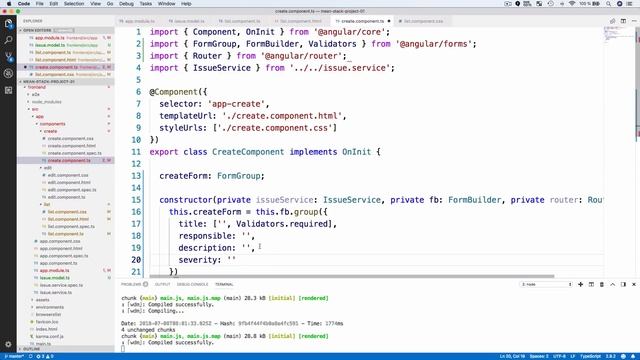Collapse the components folder
This screenshot has height=360, width=640.
pos(52,124)
